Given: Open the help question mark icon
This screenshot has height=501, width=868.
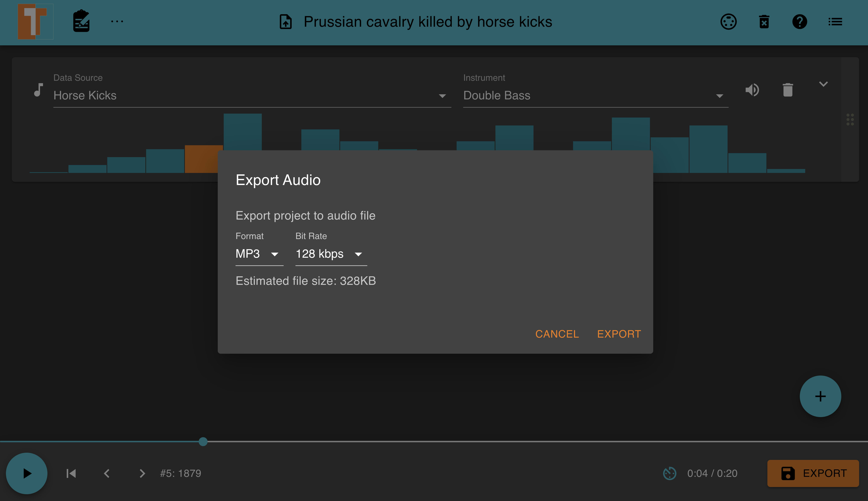Looking at the screenshot, I should click(x=800, y=22).
